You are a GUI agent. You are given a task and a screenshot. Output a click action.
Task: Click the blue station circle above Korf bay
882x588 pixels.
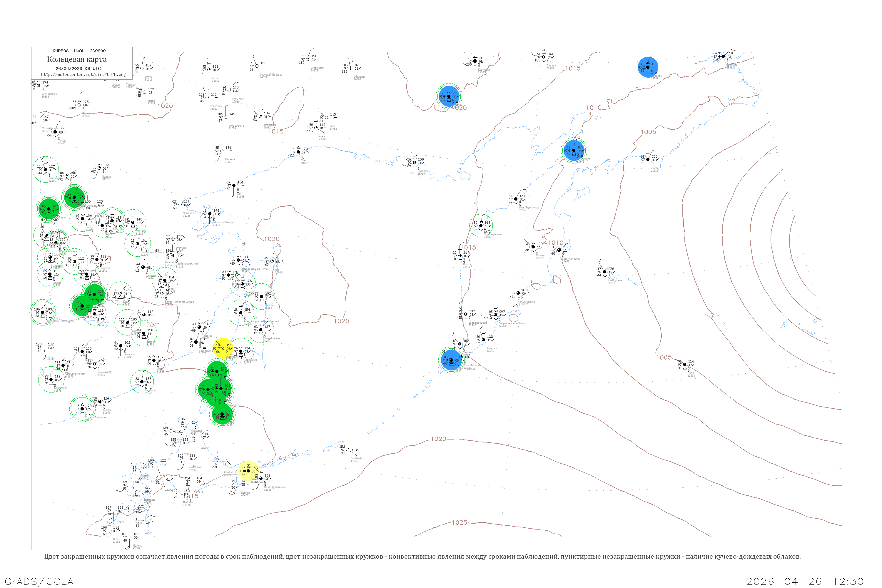(x=574, y=150)
